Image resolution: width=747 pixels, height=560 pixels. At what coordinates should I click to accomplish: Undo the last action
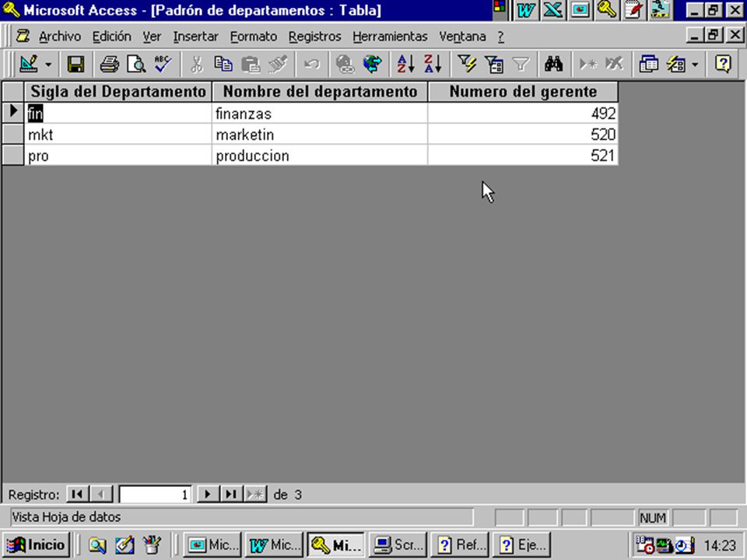(312, 64)
